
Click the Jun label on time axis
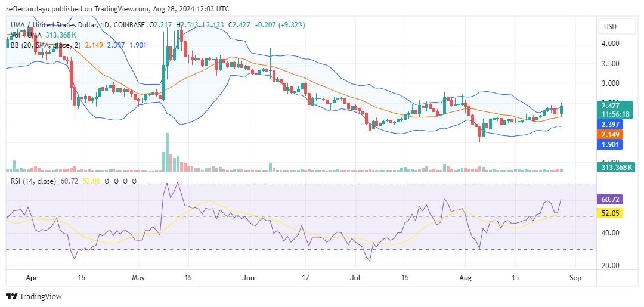click(x=248, y=277)
